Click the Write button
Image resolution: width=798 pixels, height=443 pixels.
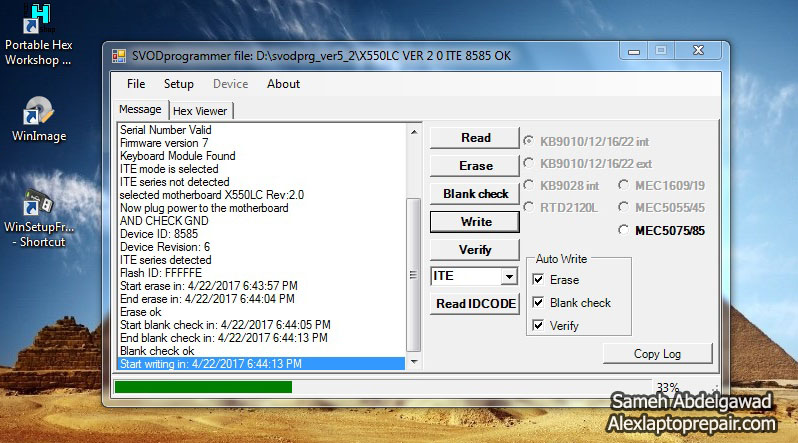click(x=475, y=222)
